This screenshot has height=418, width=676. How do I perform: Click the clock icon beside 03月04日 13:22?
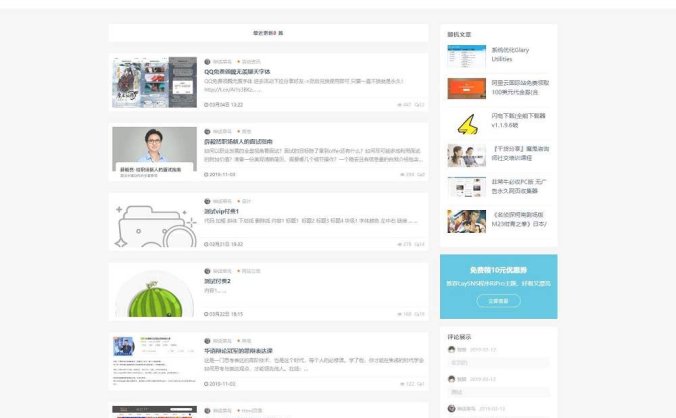coord(206,105)
